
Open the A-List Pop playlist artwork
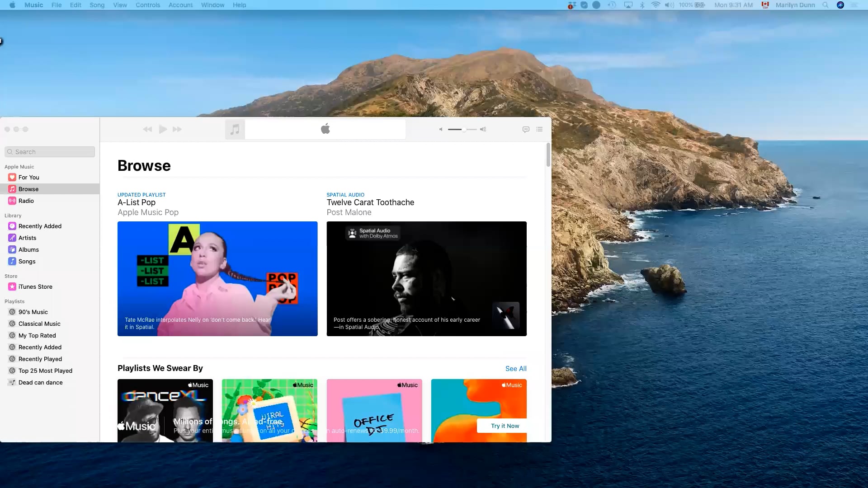tap(217, 278)
